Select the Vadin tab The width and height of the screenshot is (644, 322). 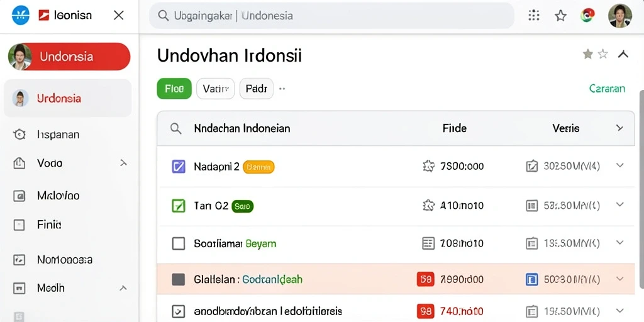(x=215, y=89)
